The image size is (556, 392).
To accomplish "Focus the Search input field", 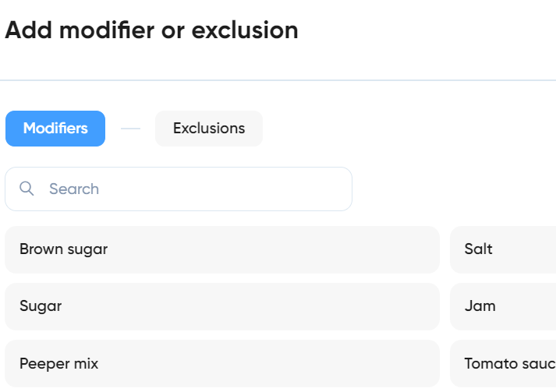I will pyautogui.click(x=179, y=189).
